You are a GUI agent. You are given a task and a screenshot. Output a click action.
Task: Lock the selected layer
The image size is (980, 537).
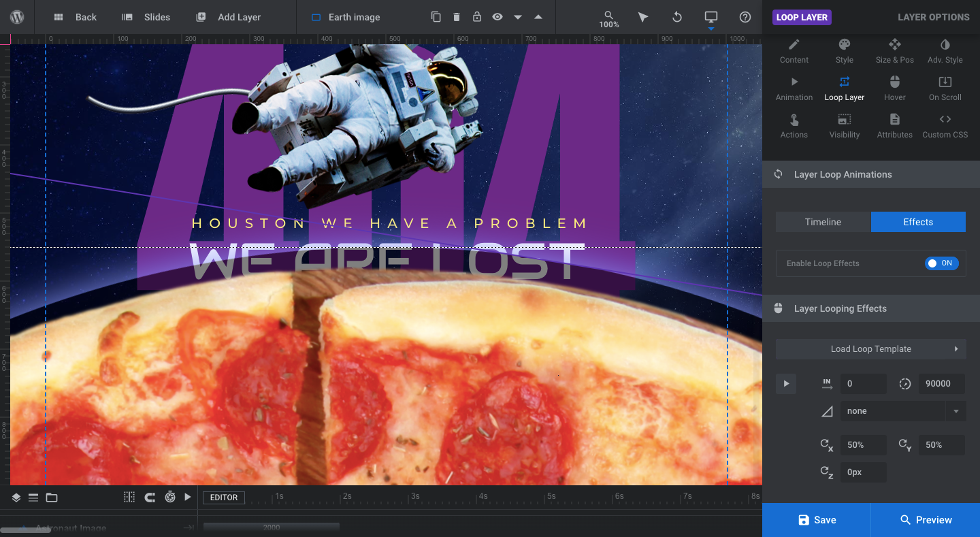[x=477, y=17]
